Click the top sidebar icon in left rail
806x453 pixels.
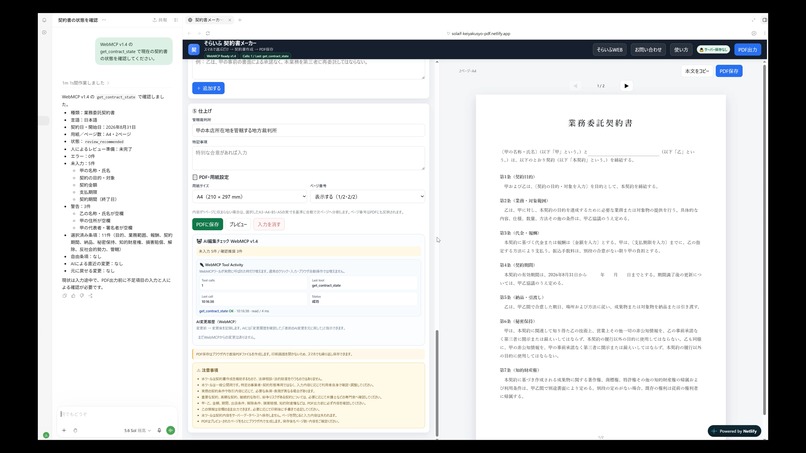[x=44, y=20]
